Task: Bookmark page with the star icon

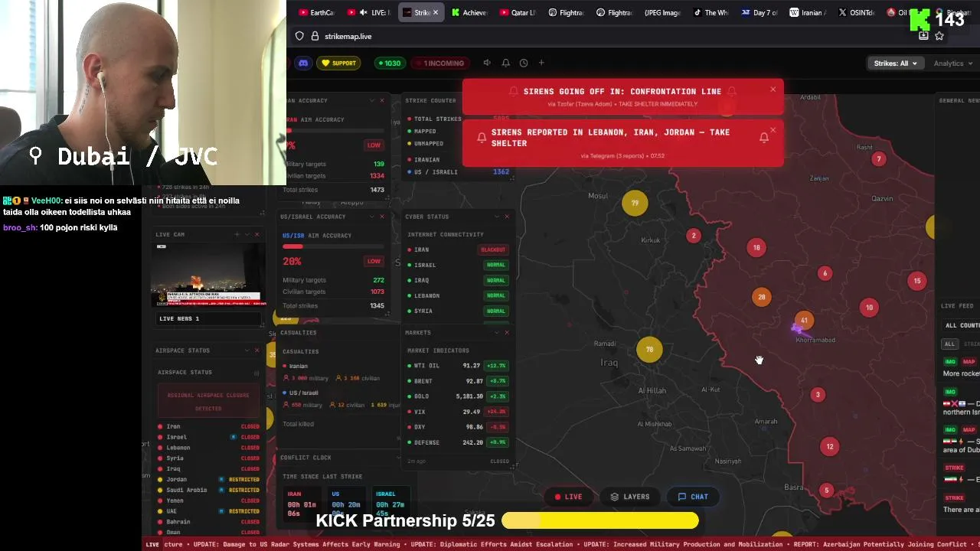Action: [x=939, y=36]
